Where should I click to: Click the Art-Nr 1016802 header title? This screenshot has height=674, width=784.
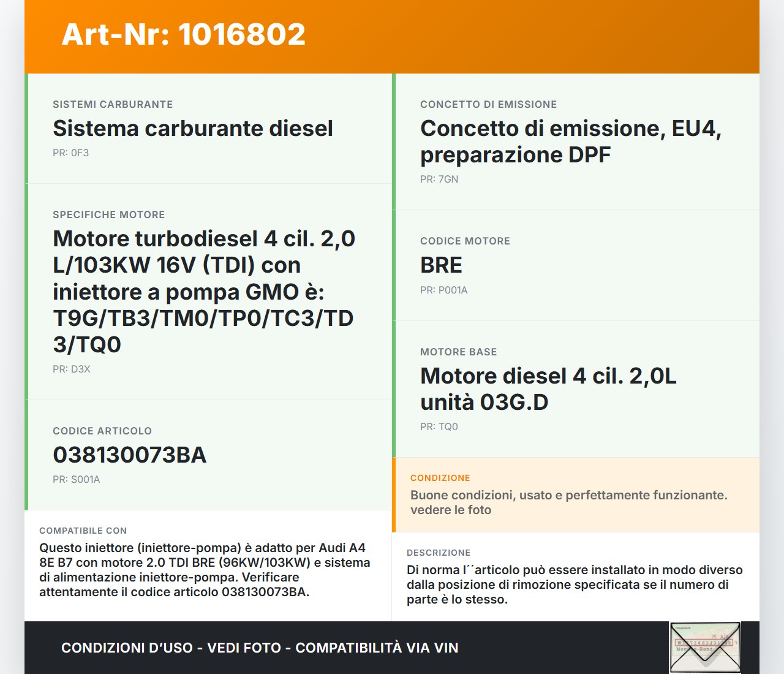(183, 34)
